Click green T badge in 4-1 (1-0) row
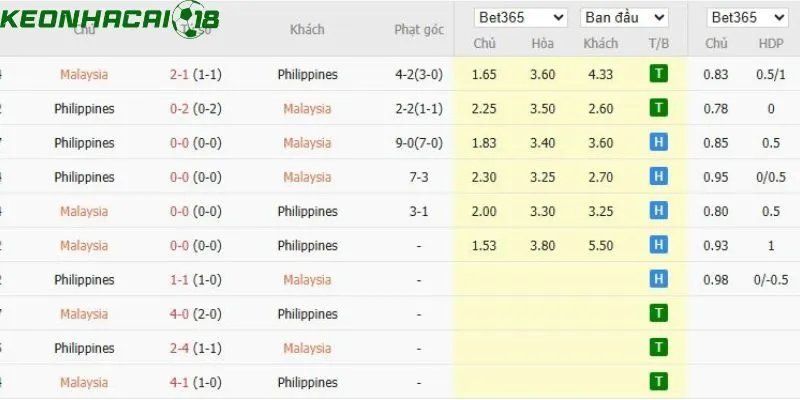Viewport: 800px width, 400px height. click(x=659, y=382)
